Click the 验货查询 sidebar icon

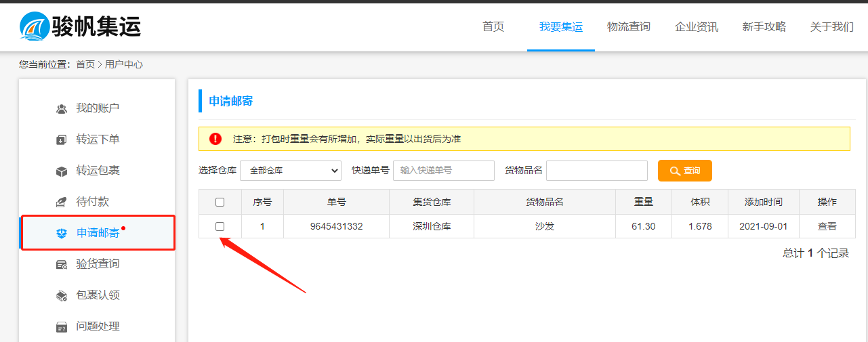62,265
